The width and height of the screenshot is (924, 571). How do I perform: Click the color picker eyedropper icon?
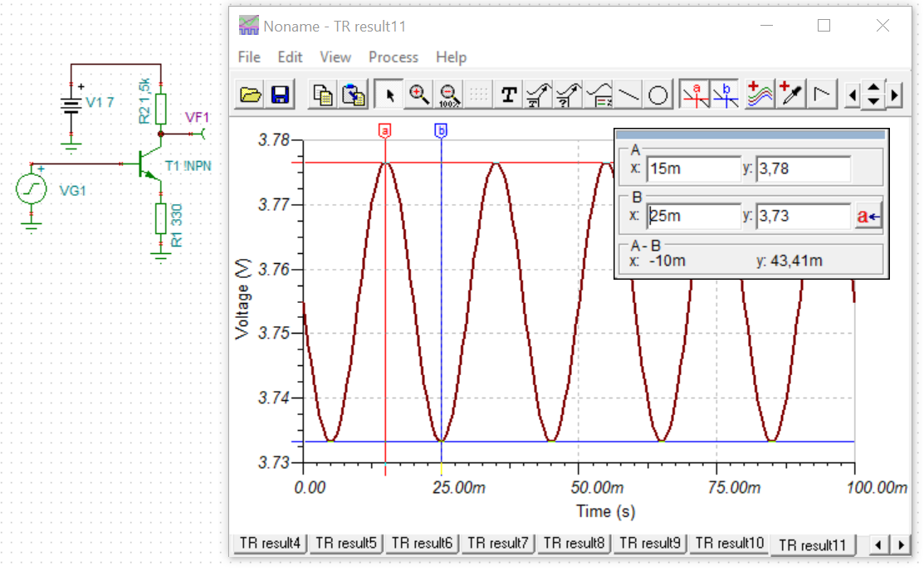click(790, 95)
